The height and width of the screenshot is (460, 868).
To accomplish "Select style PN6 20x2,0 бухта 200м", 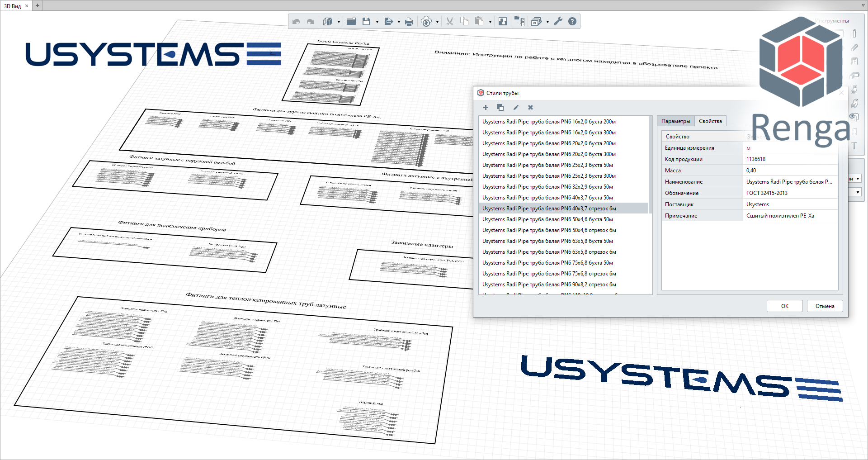I will click(563, 143).
